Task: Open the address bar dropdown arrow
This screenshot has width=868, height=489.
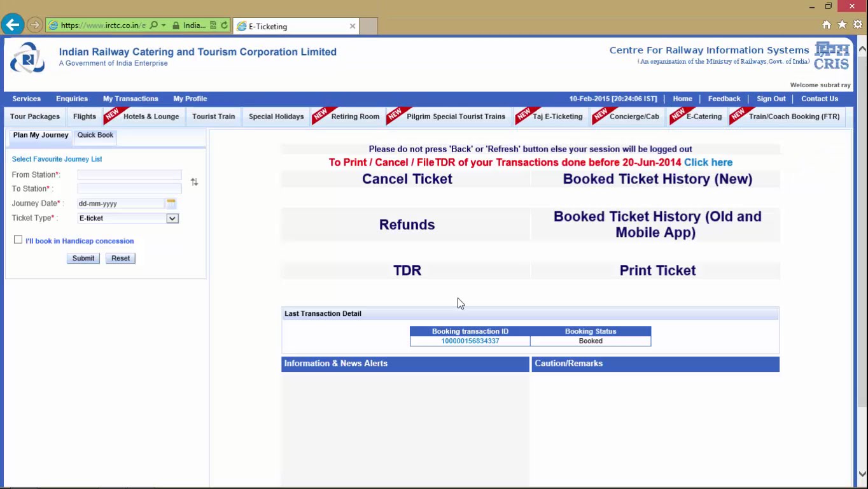Action: [x=164, y=25]
